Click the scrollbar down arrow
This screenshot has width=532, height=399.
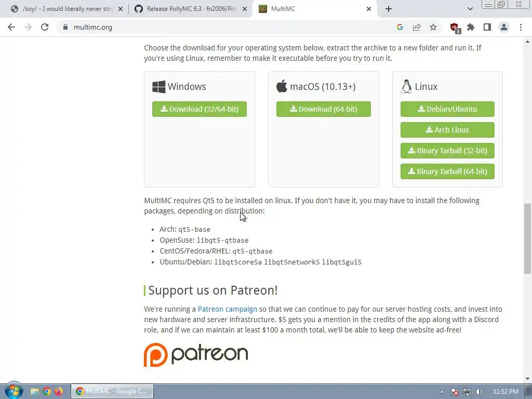(x=527, y=379)
